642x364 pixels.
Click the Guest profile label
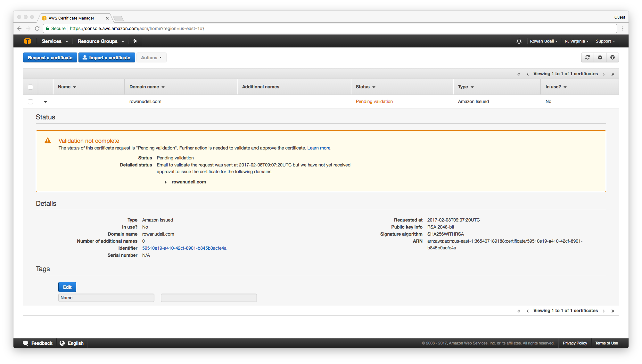pos(620,17)
